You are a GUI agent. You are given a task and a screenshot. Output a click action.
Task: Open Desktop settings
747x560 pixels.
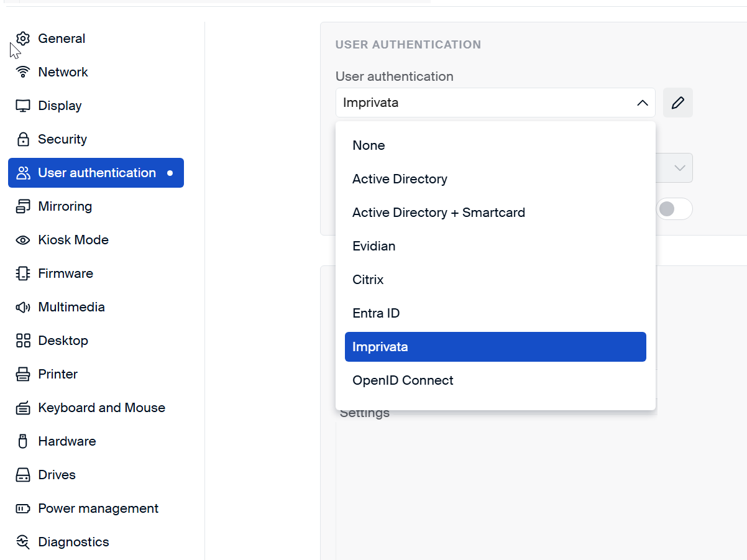(96, 341)
